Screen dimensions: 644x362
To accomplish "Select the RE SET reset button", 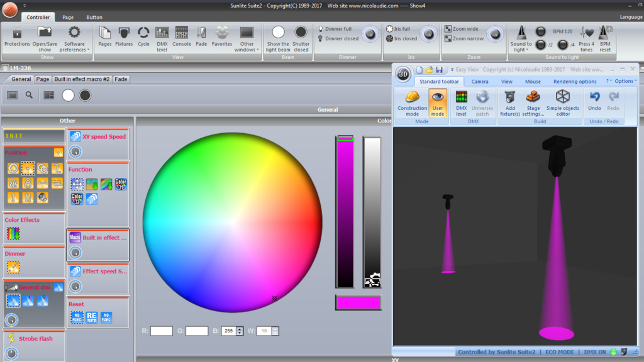I will point(92,317).
